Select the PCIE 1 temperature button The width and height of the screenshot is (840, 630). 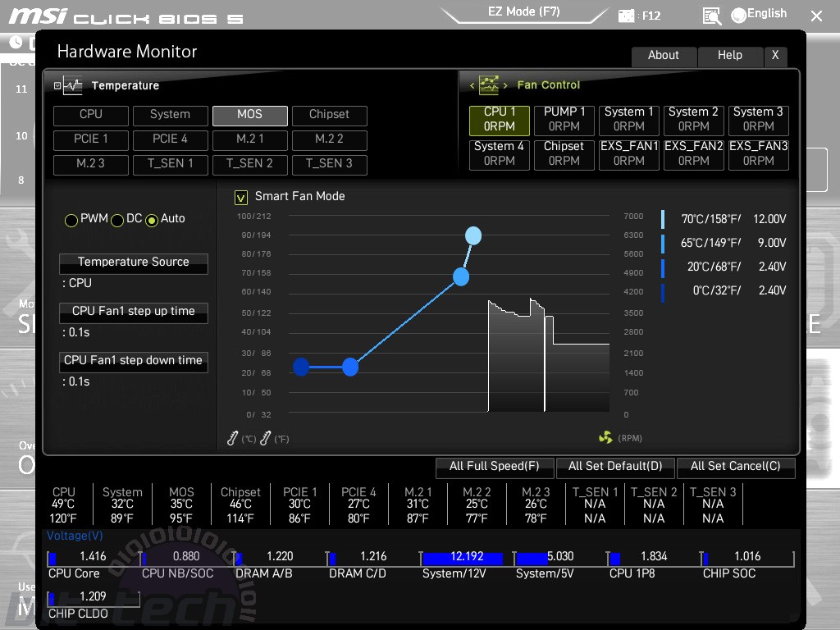(91, 139)
